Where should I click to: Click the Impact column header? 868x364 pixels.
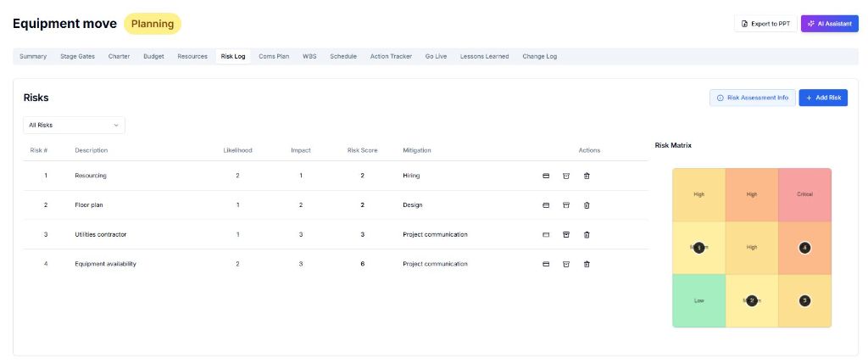(301, 150)
